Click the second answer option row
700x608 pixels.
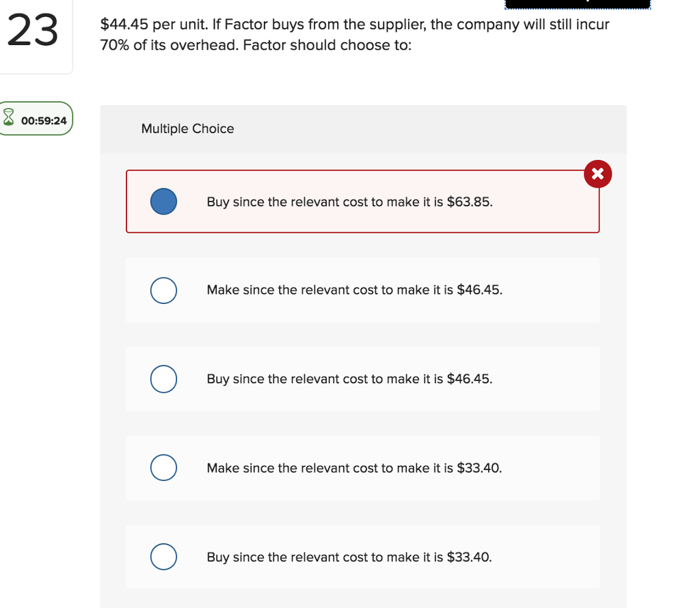tap(362, 290)
